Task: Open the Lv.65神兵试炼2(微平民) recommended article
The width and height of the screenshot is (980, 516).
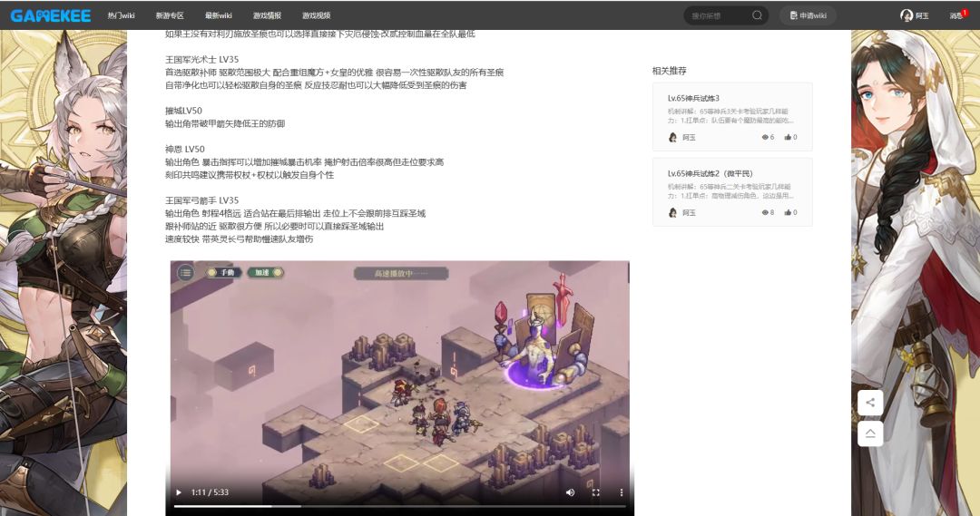Action: (732, 191)
